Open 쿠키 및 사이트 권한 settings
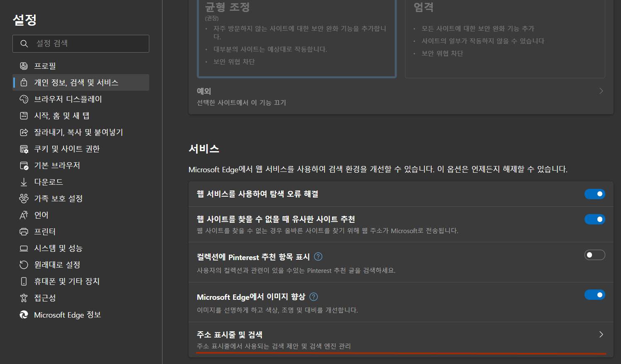Screen dimensions: 621x364 tap(81, 149)
